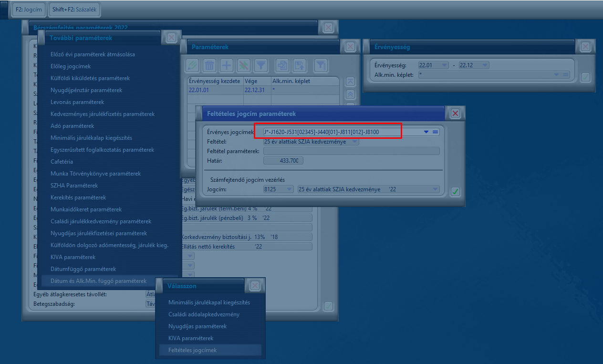Image resolution: width=603 pixels, height=364 pixels.
Task: Open Egyszerűsített foglalkoztatás paraméterek
Action: tap(103, 150)
